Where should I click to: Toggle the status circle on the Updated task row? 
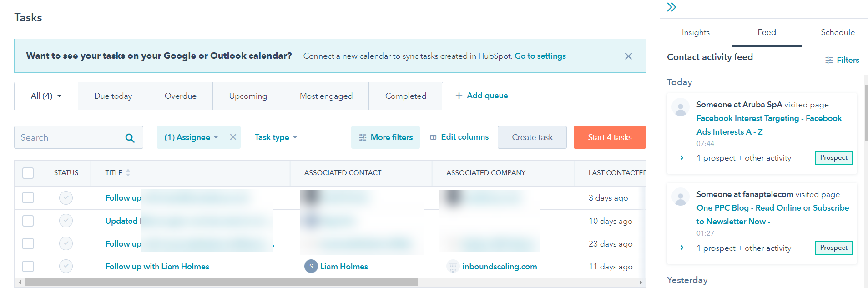coord(66,221)
